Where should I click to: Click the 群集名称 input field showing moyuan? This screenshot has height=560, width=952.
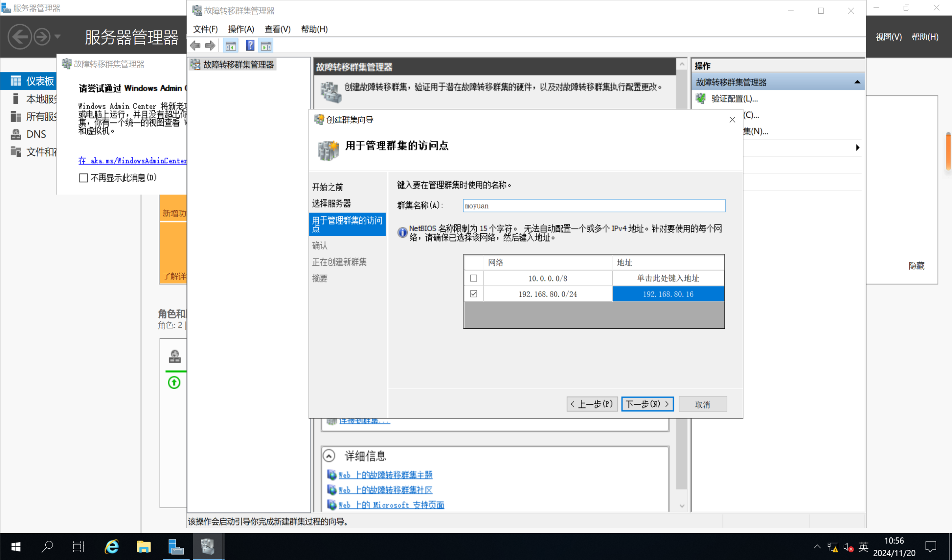point(593,206)
